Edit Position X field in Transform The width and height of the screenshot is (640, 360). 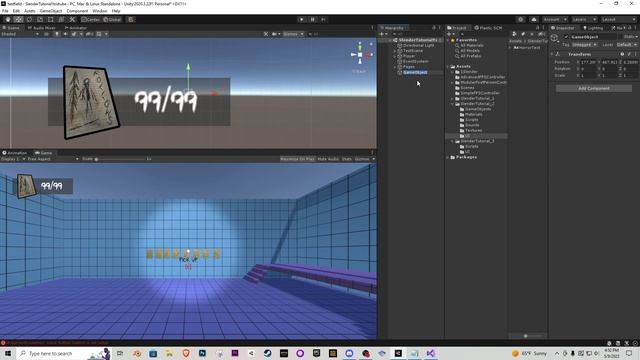pos(588,62)
